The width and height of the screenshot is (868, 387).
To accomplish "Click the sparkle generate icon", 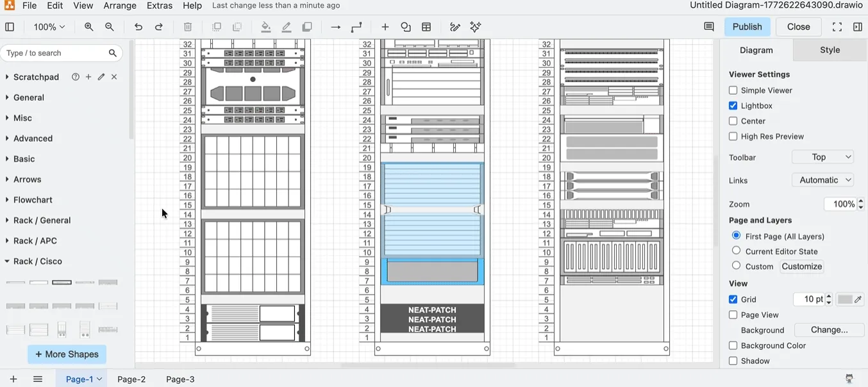I will point(476,27).
